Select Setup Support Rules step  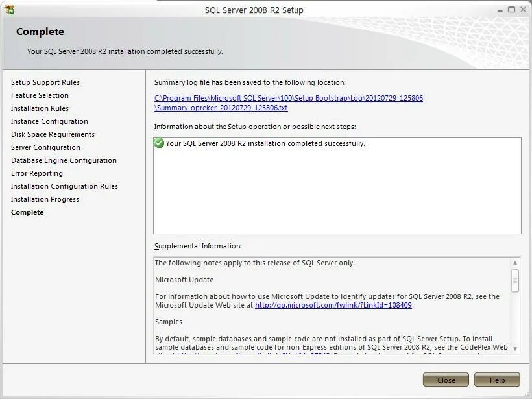(45, 82)
